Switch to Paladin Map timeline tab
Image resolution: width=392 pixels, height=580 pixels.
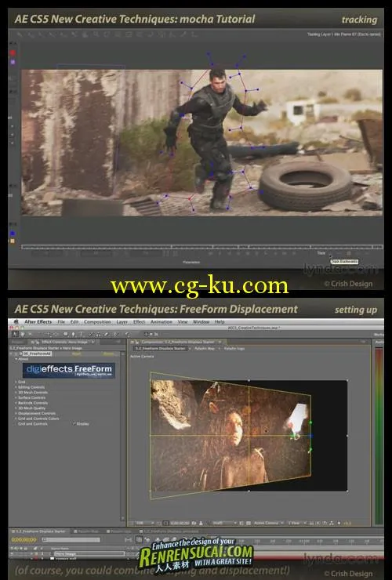87,531
